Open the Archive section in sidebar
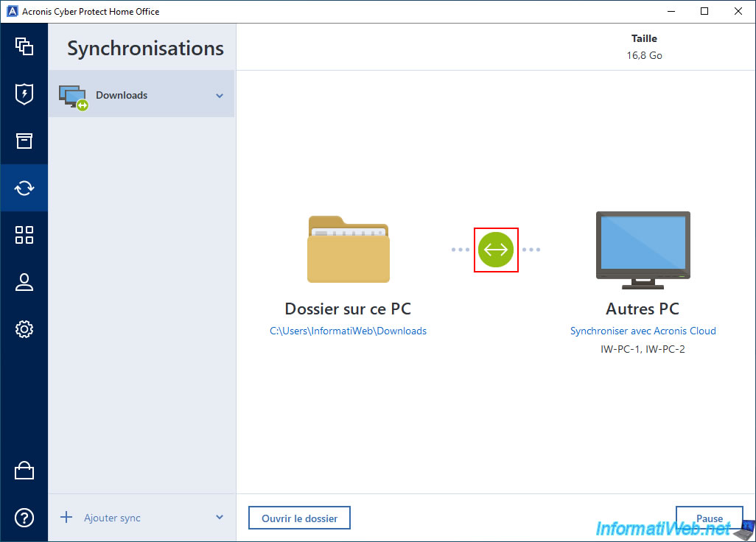Viewport: 756px width, 542px height. pyautogui.click(x=24, y=141)
